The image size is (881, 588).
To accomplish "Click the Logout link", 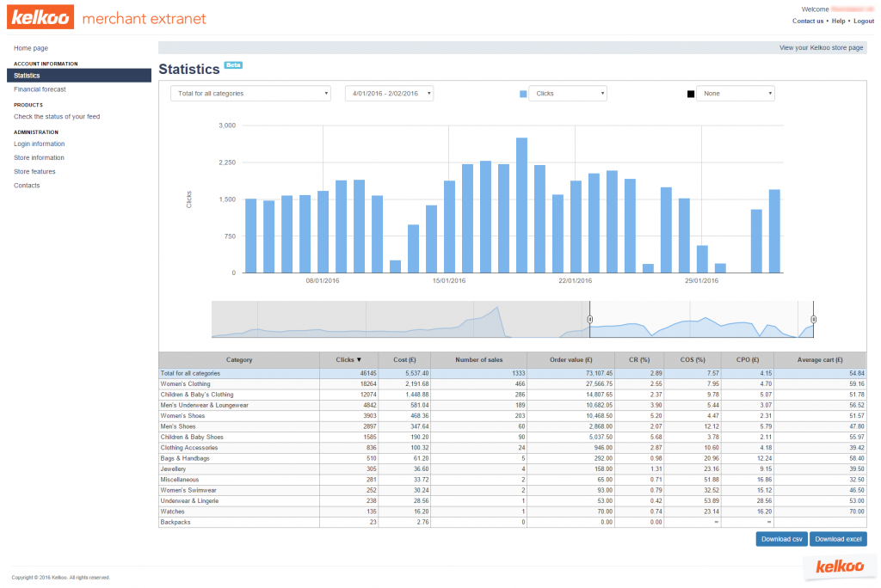I will point(863,21).
